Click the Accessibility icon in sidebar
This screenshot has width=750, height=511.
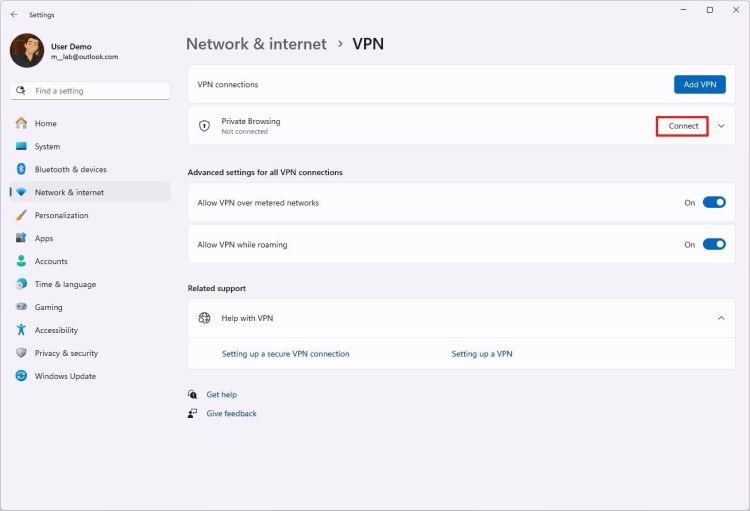20,330
